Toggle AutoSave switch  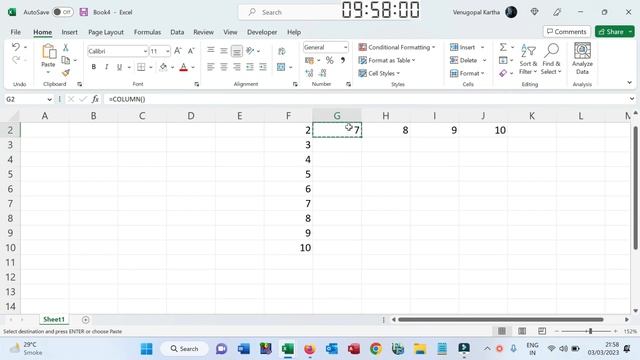point(63,12)
